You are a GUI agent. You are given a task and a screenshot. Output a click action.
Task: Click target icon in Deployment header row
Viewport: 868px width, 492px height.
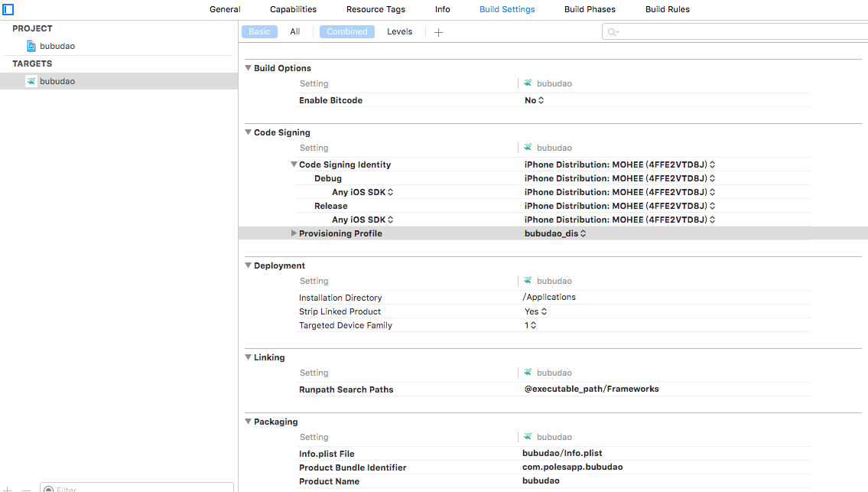(x=528, y=280)
